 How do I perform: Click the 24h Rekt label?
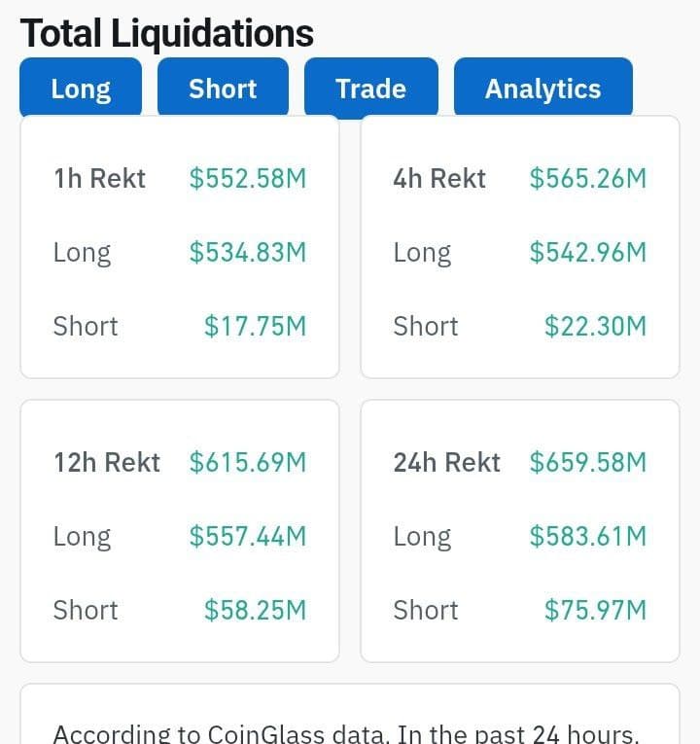pyautogui.click(x=446, y=463)
